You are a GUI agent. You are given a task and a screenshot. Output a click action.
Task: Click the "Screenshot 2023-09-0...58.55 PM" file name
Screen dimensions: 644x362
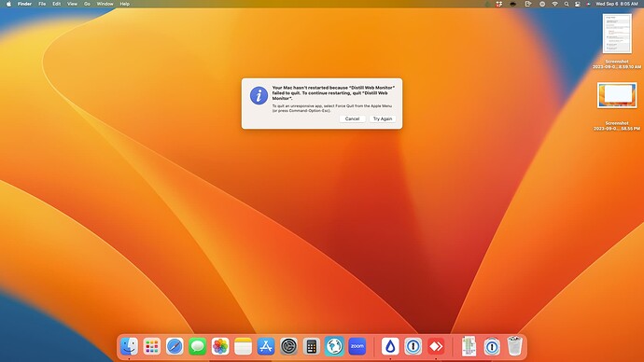617,126
